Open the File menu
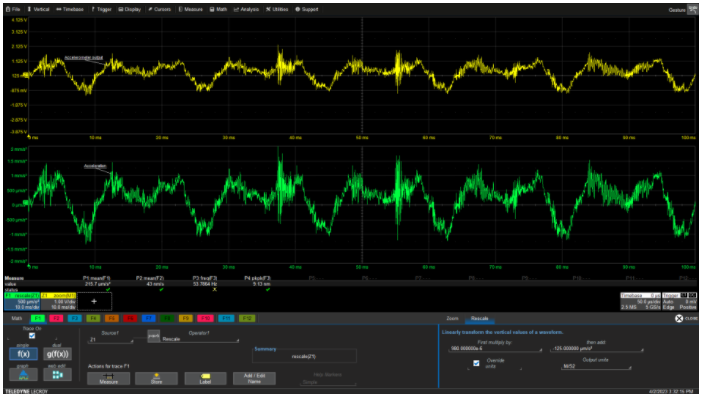 pyautogui.click(x=13, y=9)
